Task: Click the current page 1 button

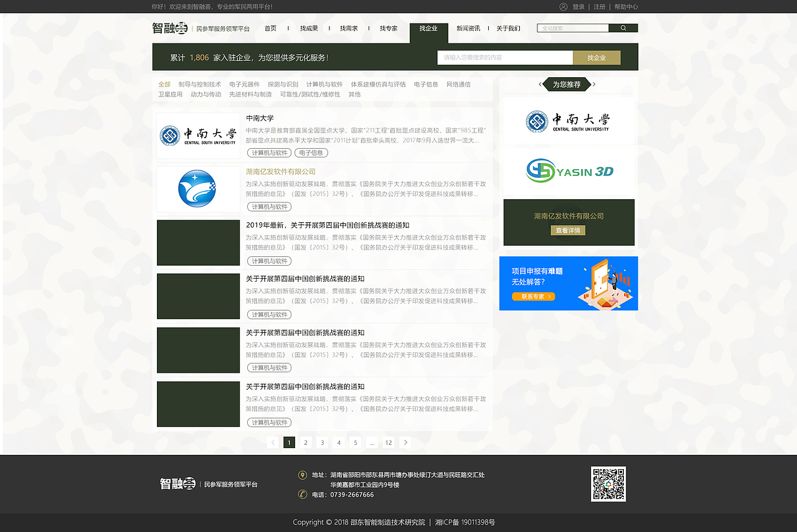Action: click(x=289, y=442)
